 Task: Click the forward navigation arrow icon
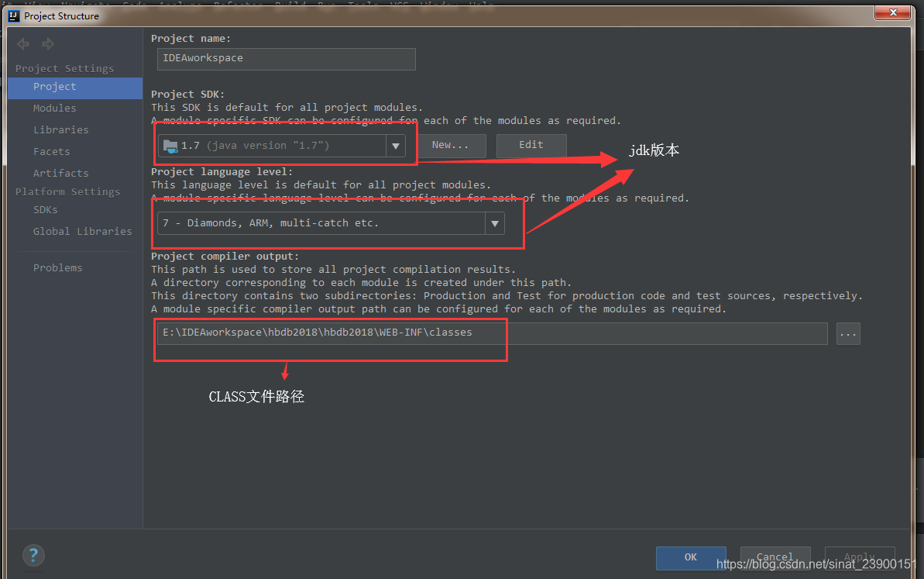point(48,43)
